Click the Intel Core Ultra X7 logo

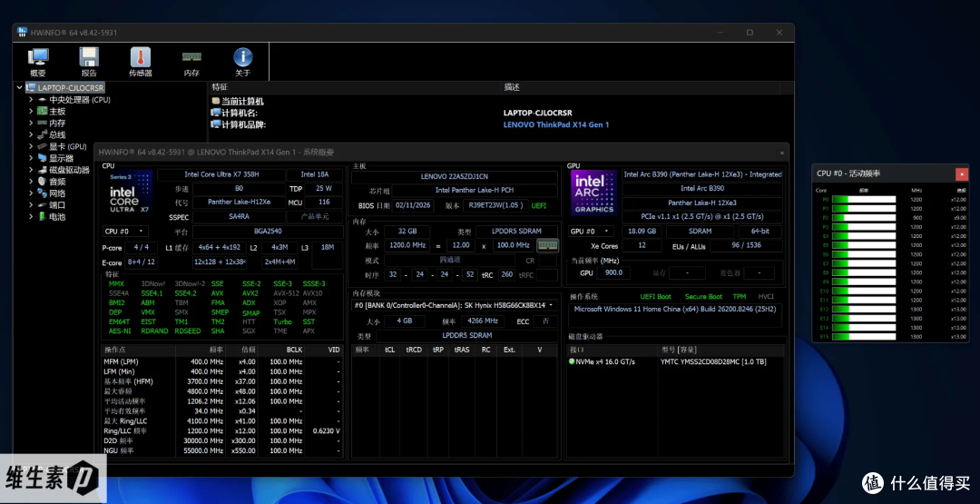point(129,193)
